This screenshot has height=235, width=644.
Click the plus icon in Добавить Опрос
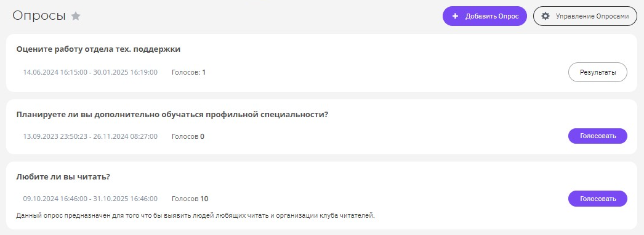[454, 16]
